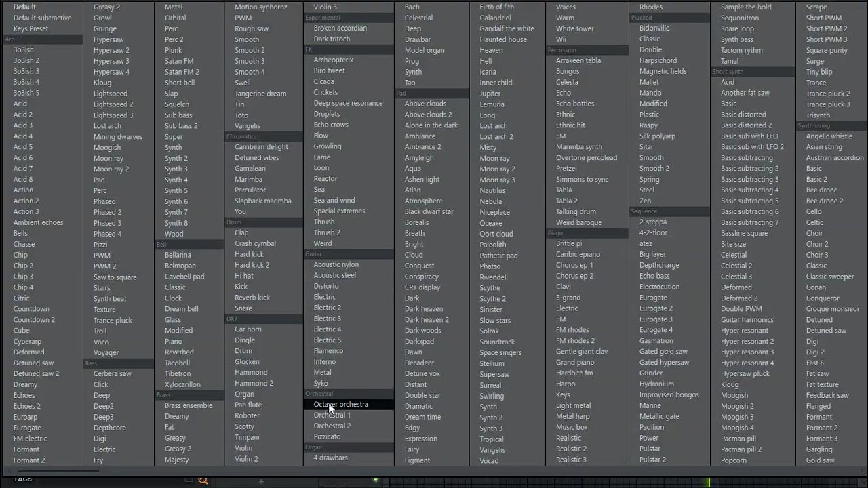Image resolution: width=868 pixels, height=488 pixels.
Task: Pick the Space singers preset
Action: pos(501,352)
